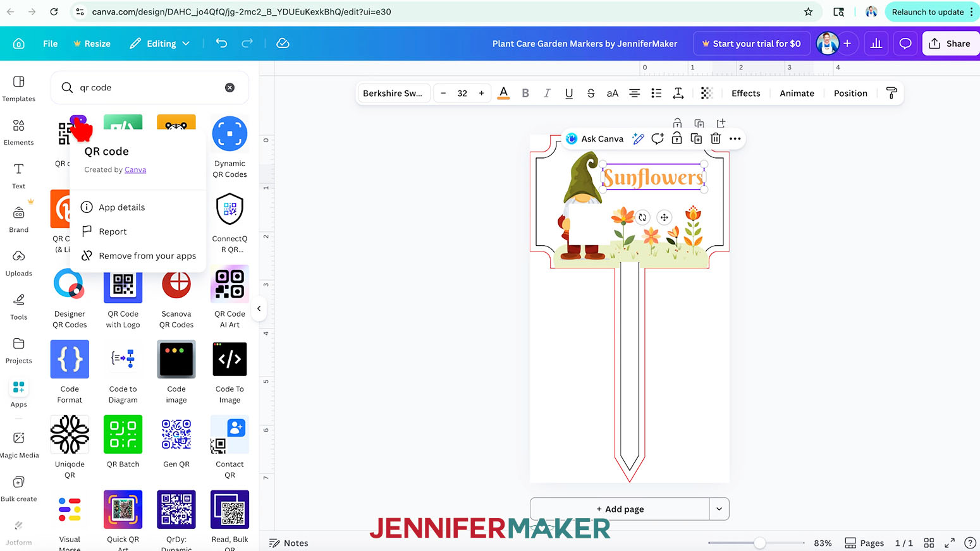Open the Resize menu
The height and width of the screenshot is (551, 980).
click(x=92, y=44)
